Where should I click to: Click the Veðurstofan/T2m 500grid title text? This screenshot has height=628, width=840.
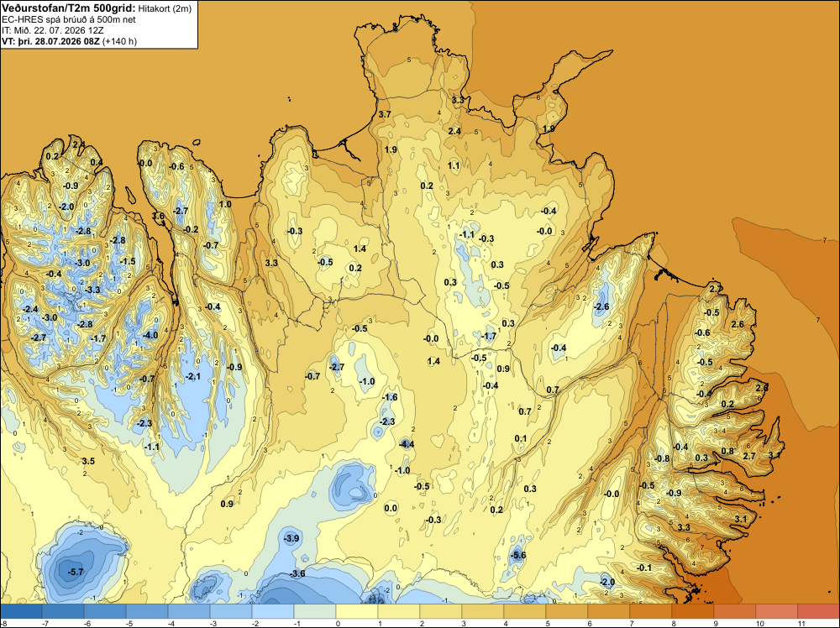[x=69, y=8]
